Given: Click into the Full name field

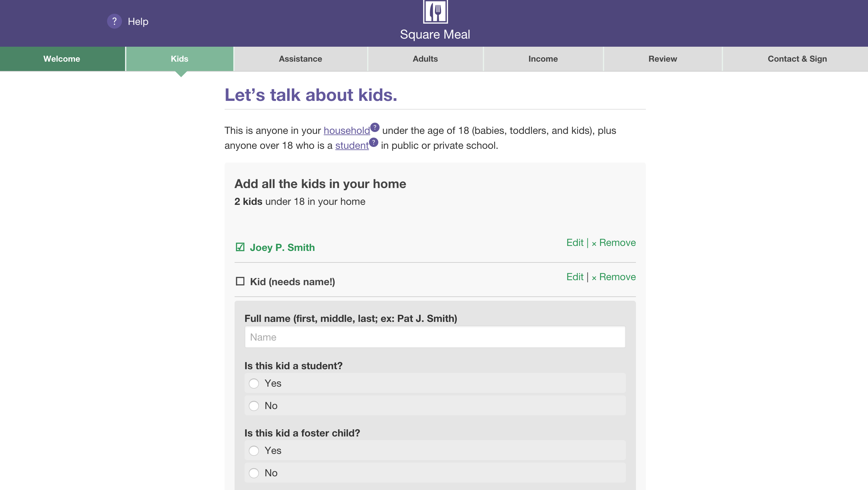Looking at the screenshot, I should point(435,337).
